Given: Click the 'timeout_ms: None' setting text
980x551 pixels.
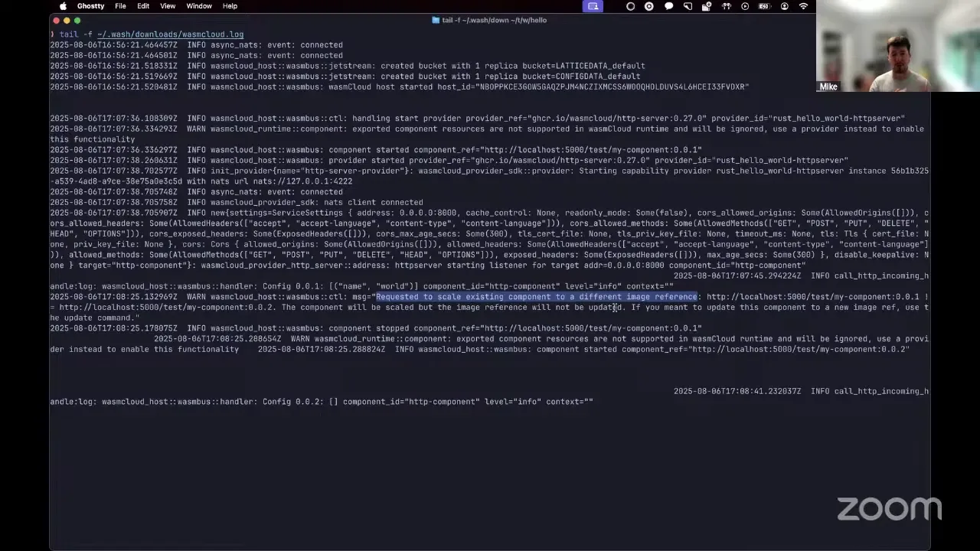Looking at the screenshot, I should pyautogui.click(x=773, y=234).
